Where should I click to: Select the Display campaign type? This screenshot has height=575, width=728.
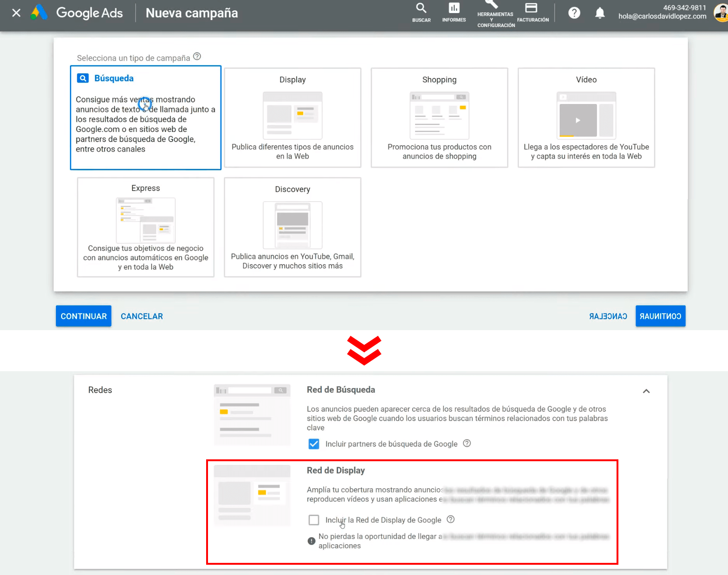292,118
